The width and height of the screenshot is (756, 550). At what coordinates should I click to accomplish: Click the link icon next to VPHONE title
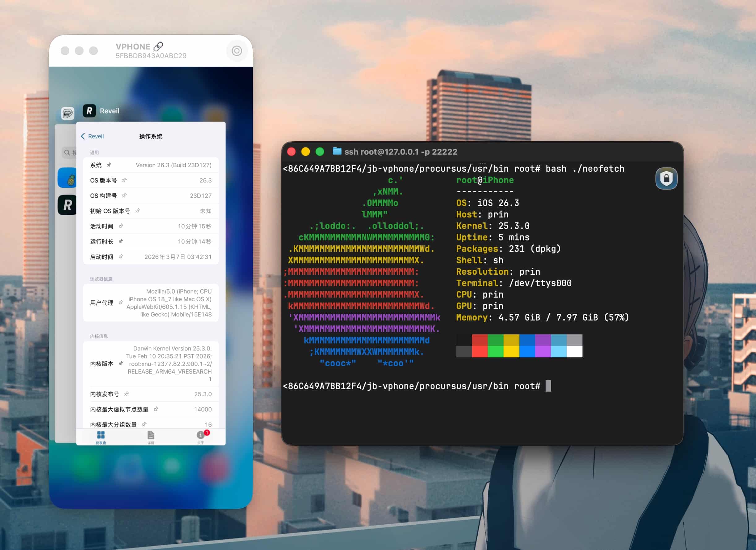pyautogui.click(x=158, y=46)
